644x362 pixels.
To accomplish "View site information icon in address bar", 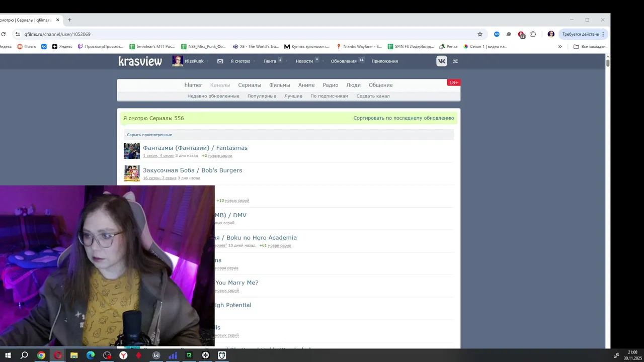I will point(18,34).
